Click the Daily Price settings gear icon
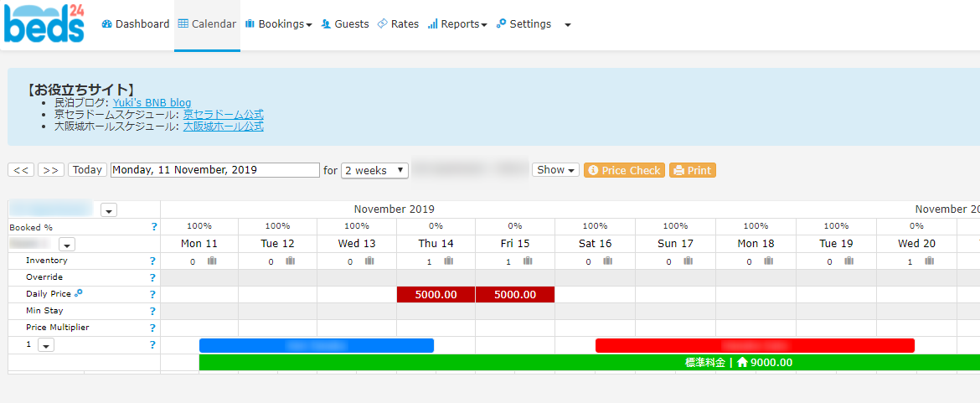Image resolution: width=980 pixels, height=403 pixels. (x=78, y=292)
